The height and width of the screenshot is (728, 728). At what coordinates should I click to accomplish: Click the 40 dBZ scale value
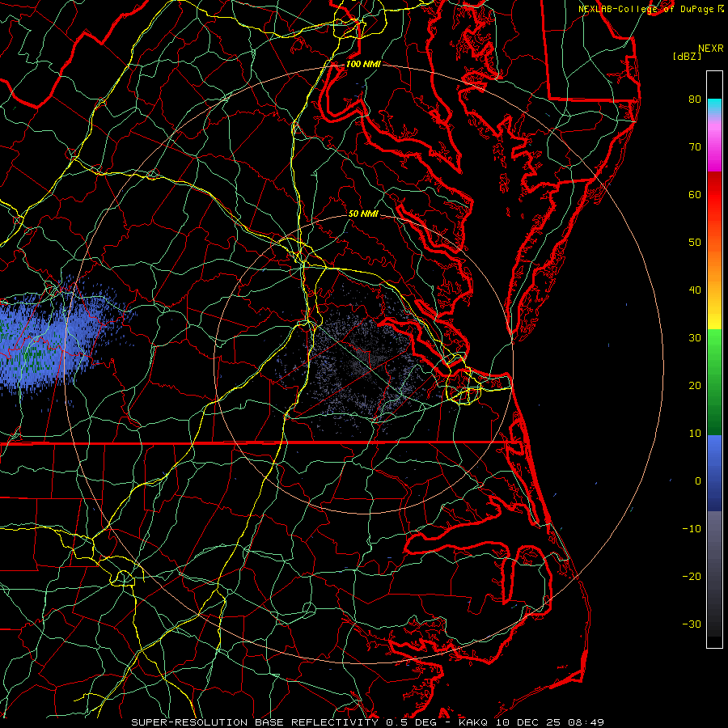(695, 290)
